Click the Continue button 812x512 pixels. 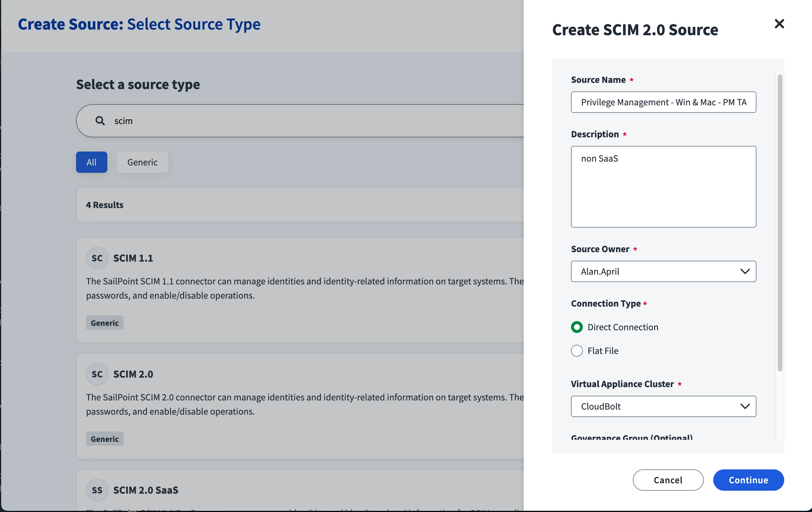[748, 480]
